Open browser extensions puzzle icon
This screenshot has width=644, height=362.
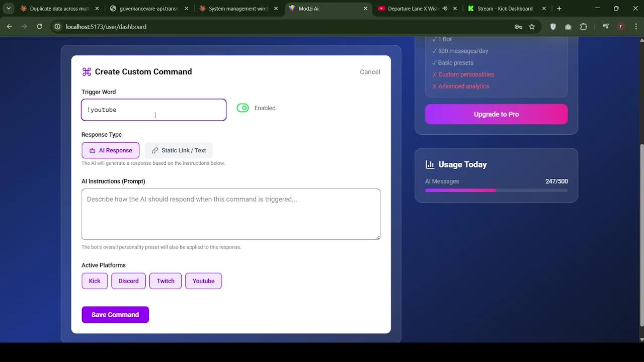click(584, 27)
